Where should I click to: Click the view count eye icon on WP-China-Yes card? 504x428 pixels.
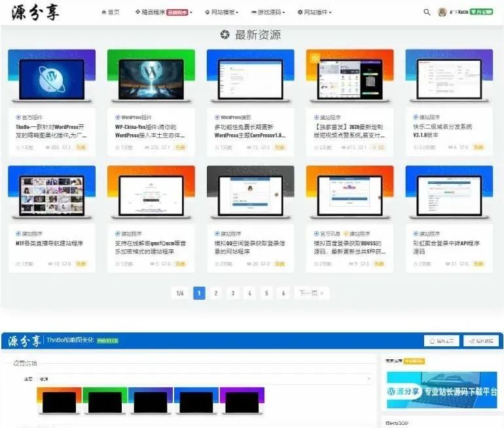147,147
